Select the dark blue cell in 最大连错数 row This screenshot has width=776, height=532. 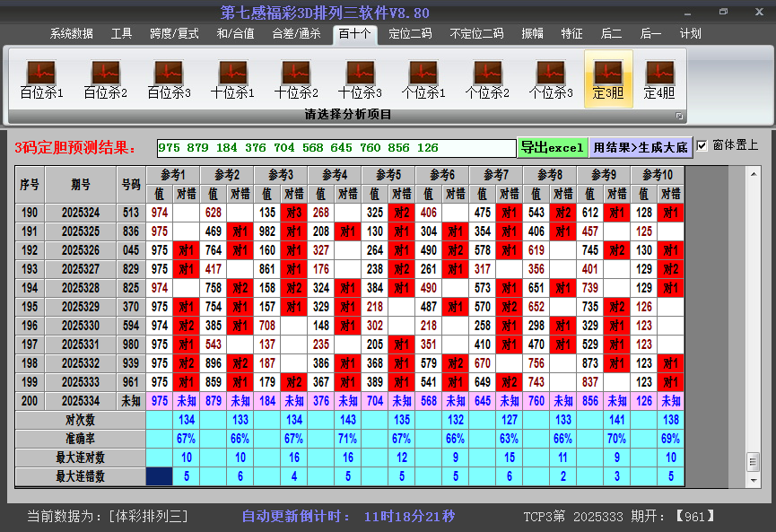tap(159, 476)
